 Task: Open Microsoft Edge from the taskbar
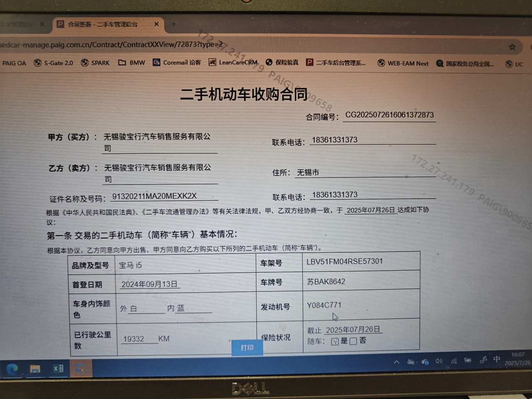[12, 369]
